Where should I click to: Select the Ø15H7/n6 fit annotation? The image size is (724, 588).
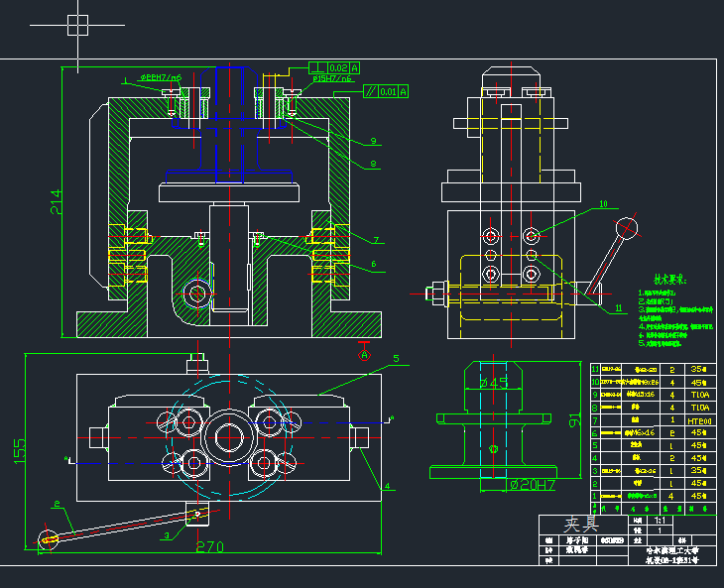[332, 79]
